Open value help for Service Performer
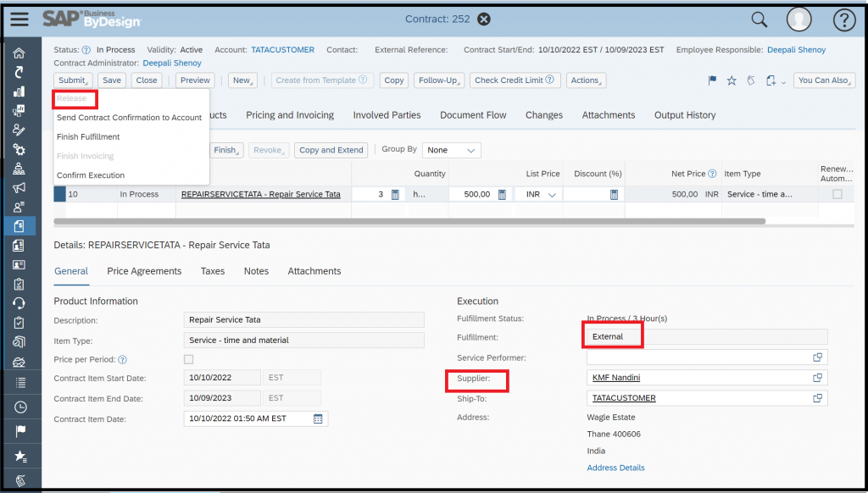868x493 pixels. [817, 357]
